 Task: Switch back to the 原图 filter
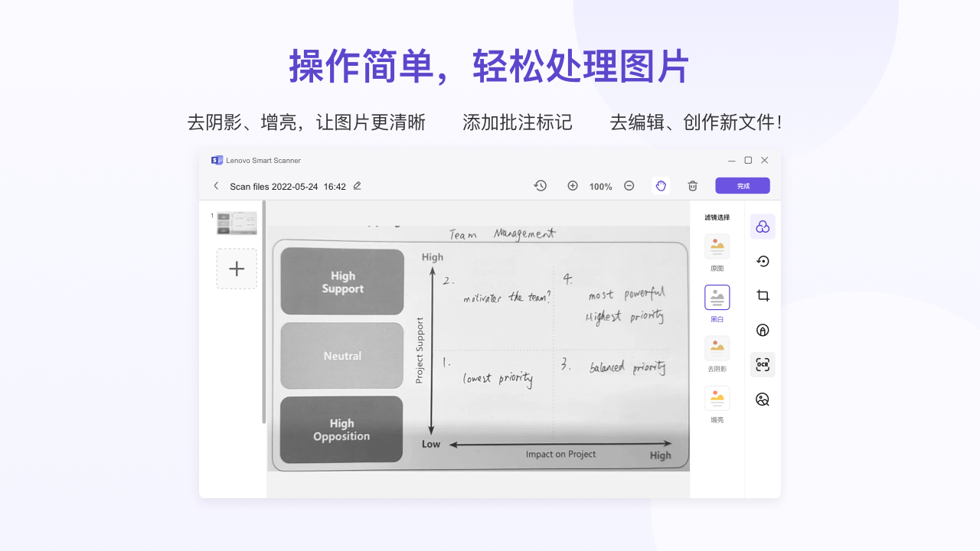[x=717, y=246]
